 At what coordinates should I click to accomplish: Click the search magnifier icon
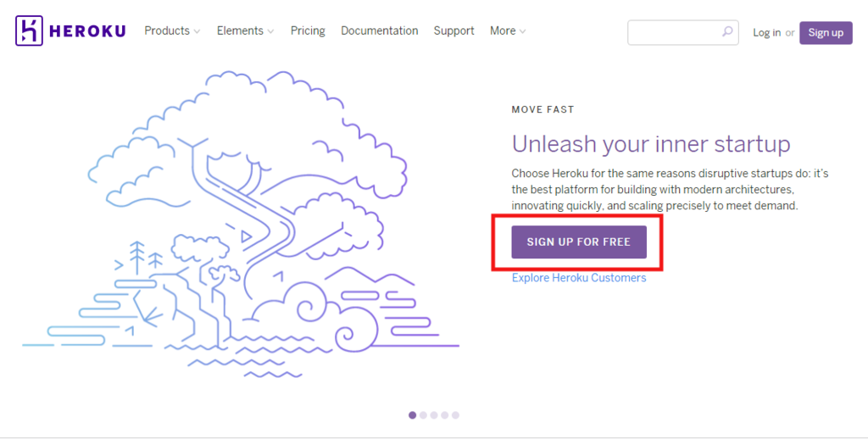(x=727, y=31)
